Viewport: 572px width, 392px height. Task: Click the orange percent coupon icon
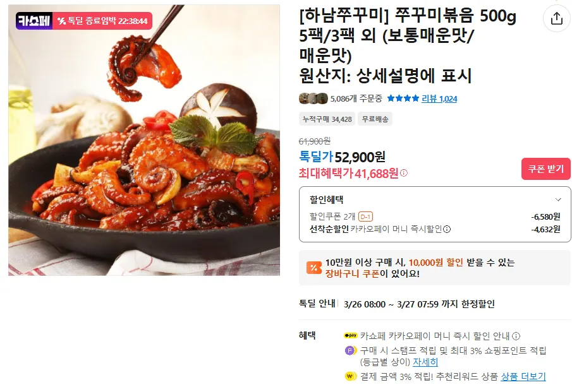click(313, 268)
